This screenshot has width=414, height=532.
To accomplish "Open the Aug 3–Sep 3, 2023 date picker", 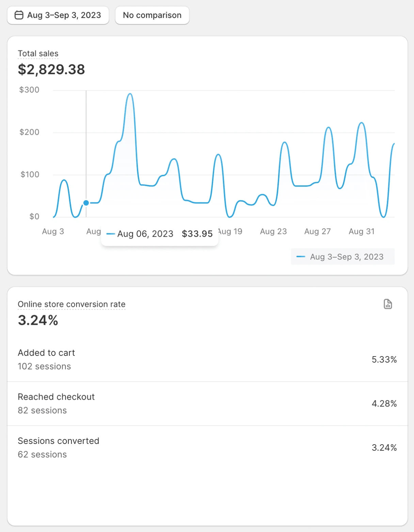I will click(x=58, y=15).
